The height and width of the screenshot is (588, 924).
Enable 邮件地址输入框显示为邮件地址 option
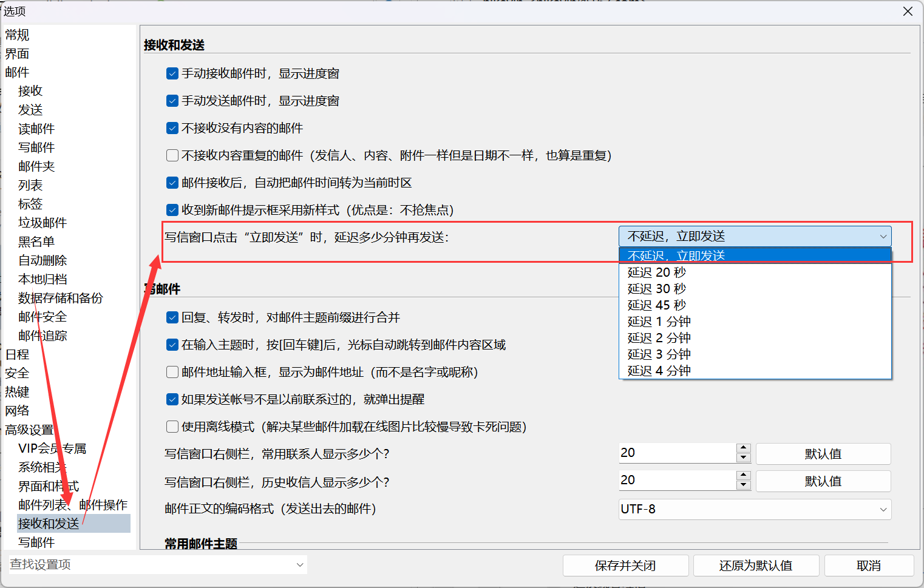point(172,372)
